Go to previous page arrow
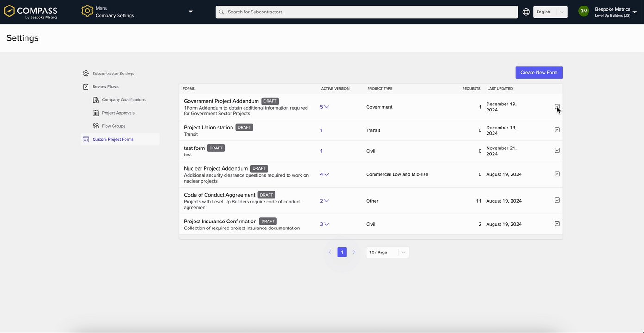Image resolution: width=644 pixels, height=333 pixels. tap(330, 252)
